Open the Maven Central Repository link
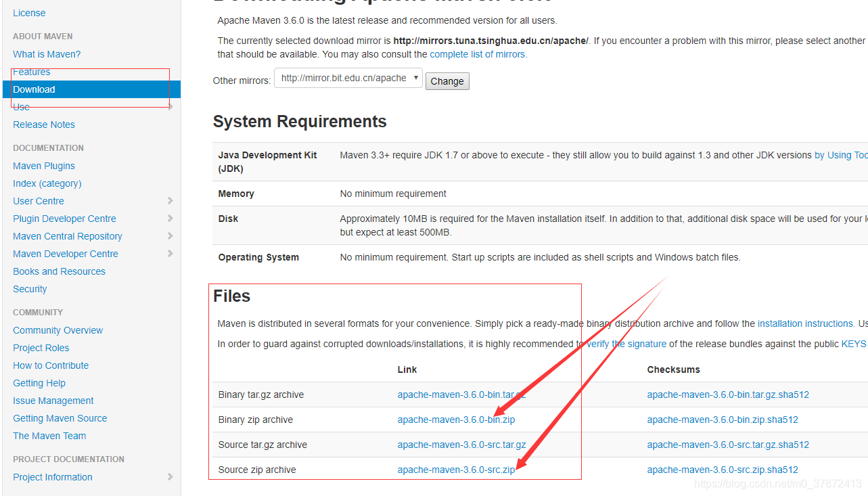The height and width of the screenshot is (496, 868). click(68, 236)
